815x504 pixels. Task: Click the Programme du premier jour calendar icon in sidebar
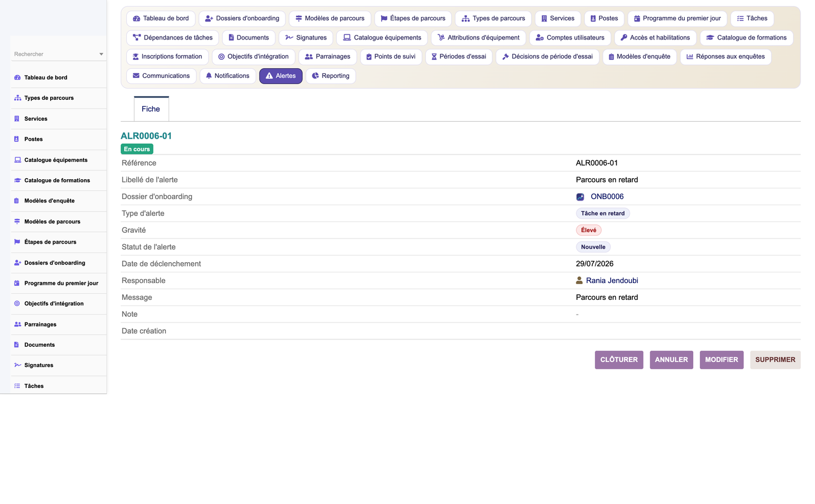point(17,283)
